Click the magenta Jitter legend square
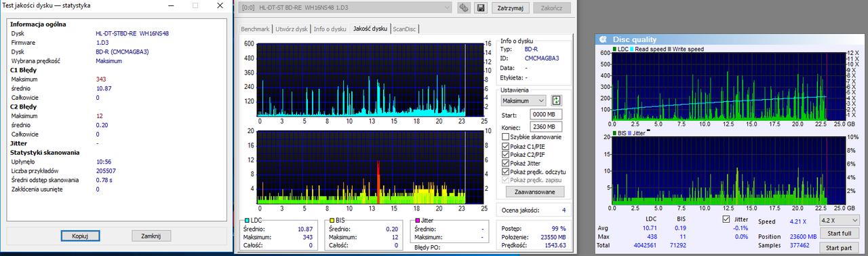868x256 pixels. coord(417,221)
